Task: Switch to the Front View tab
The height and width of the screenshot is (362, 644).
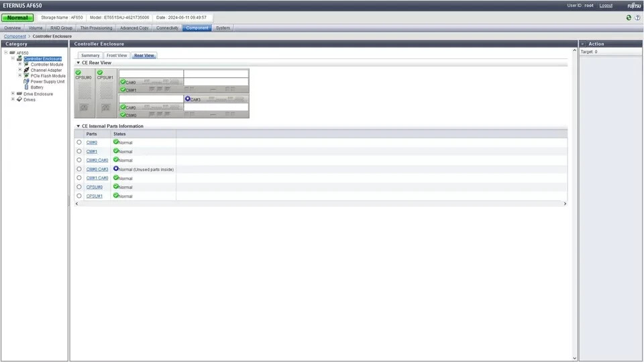Action: pos(117,56)
